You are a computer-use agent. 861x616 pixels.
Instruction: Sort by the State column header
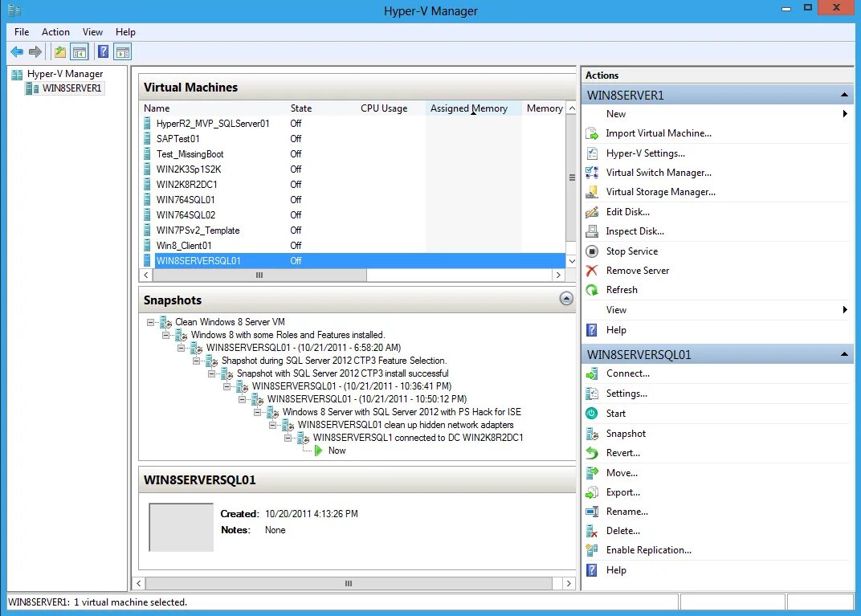click(x=322, y=108)
